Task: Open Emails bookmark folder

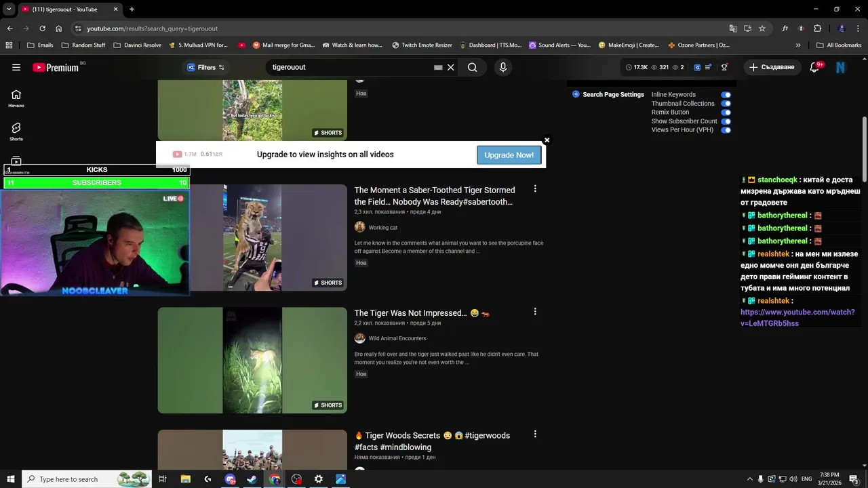Action: click(40, 45)
